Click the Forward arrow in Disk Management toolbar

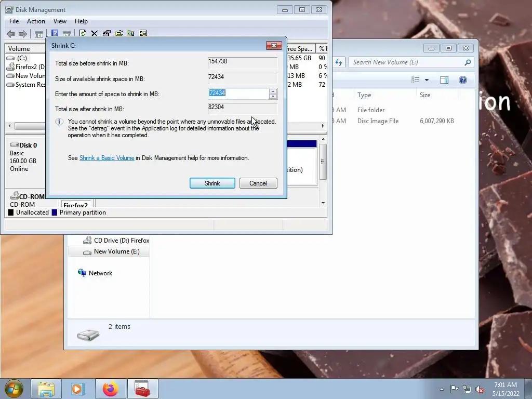pos(23,34)
